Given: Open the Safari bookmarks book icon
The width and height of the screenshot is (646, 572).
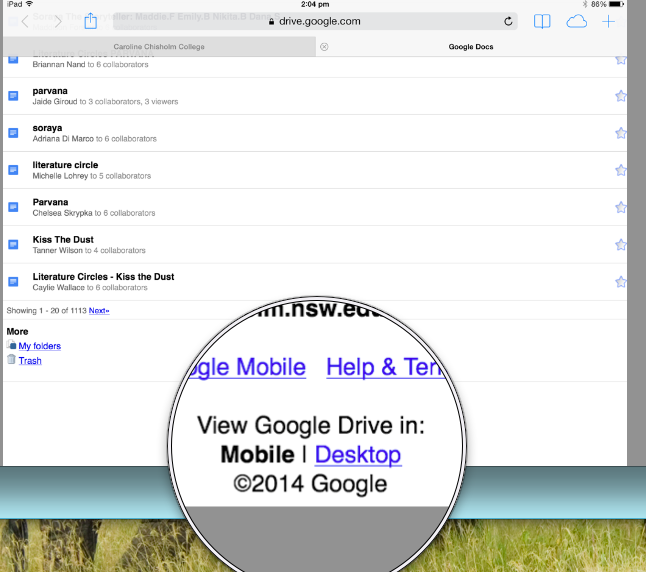Looking at the screenshot, I should click(x=542, y=21).
